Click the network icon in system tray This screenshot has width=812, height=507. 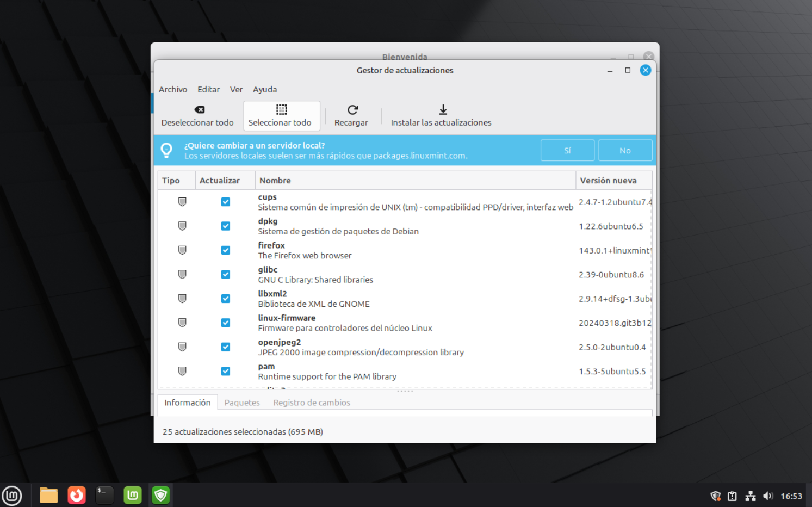point(750,496)
